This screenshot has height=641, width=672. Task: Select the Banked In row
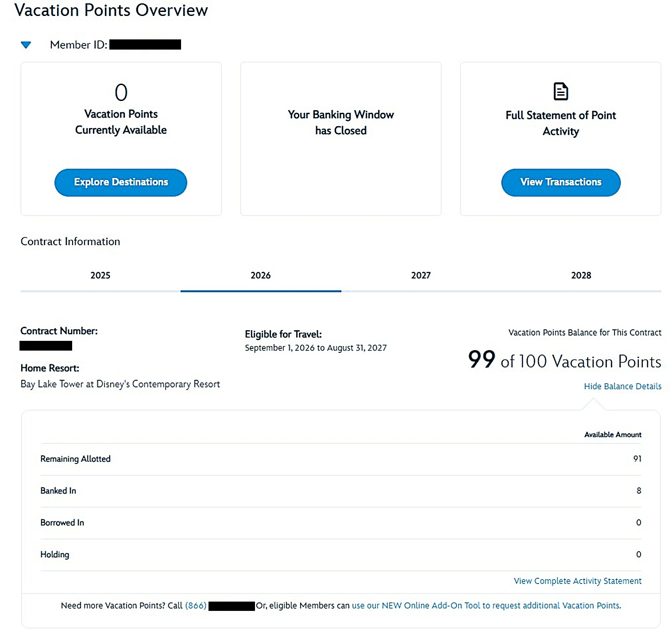click(x=341, y=491)
